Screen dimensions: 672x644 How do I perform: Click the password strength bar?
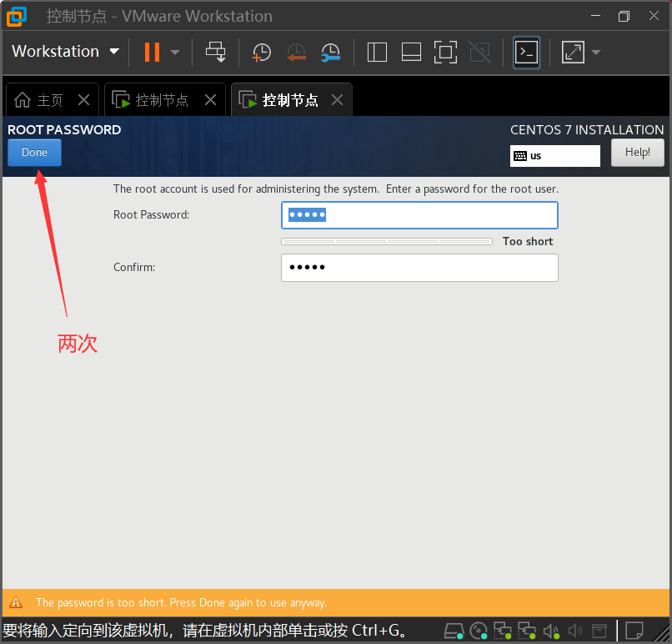pyautogui.click(x=387, y=241)
